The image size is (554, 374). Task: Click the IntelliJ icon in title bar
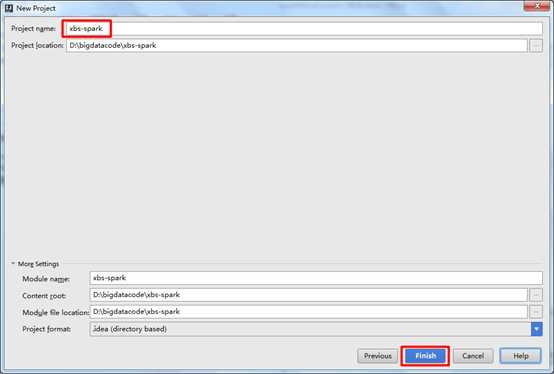[x=9, y=8]
